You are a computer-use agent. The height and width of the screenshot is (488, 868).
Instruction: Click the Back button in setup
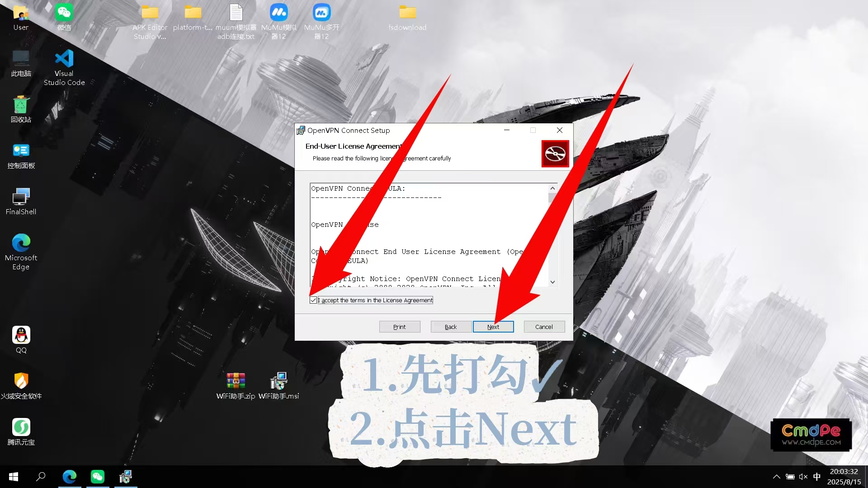click(x=451, y=327)
